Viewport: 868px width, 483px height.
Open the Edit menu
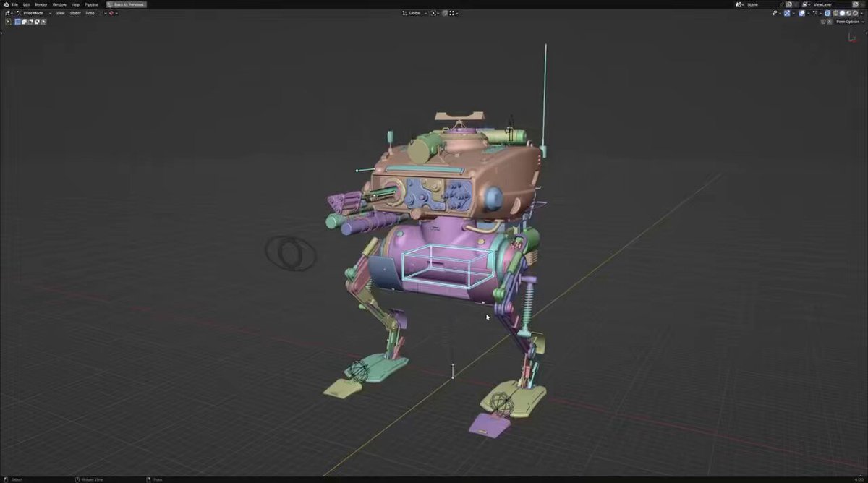26,4
